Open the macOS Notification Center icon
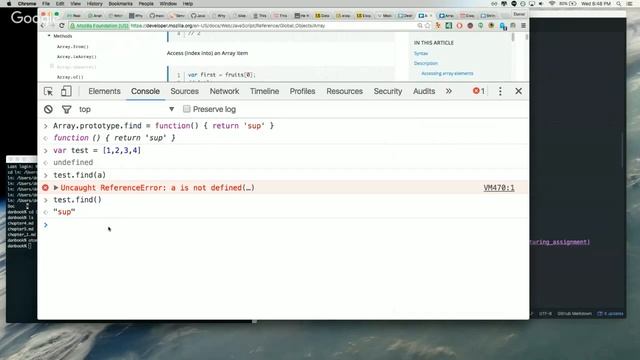This screenshot has height=360, width=640. (630, 4)
